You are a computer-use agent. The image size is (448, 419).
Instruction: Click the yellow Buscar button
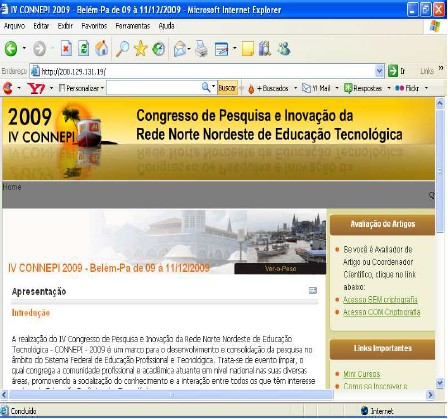coord(228,88)
